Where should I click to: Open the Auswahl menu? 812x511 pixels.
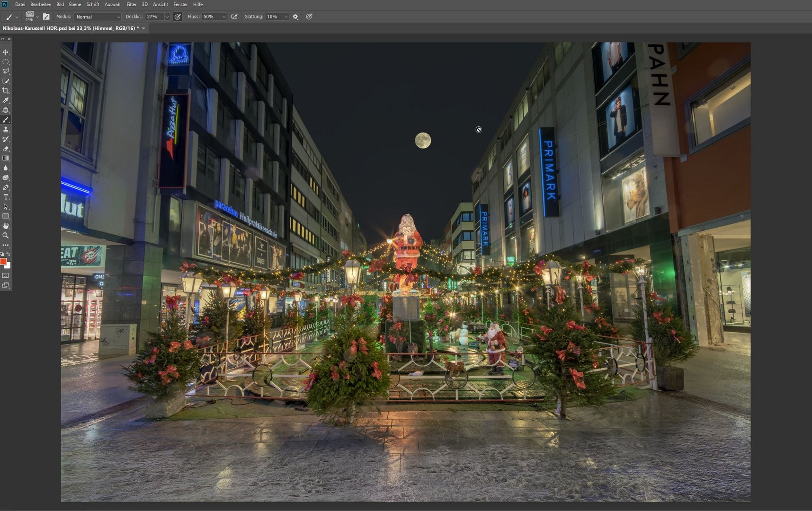pos(113,4)
